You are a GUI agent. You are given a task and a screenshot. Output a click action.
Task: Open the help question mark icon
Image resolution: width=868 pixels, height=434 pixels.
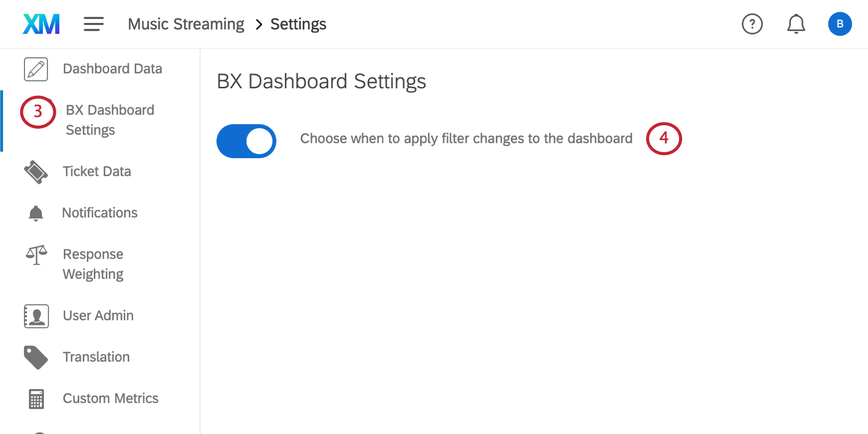click(x=752, y=23)
